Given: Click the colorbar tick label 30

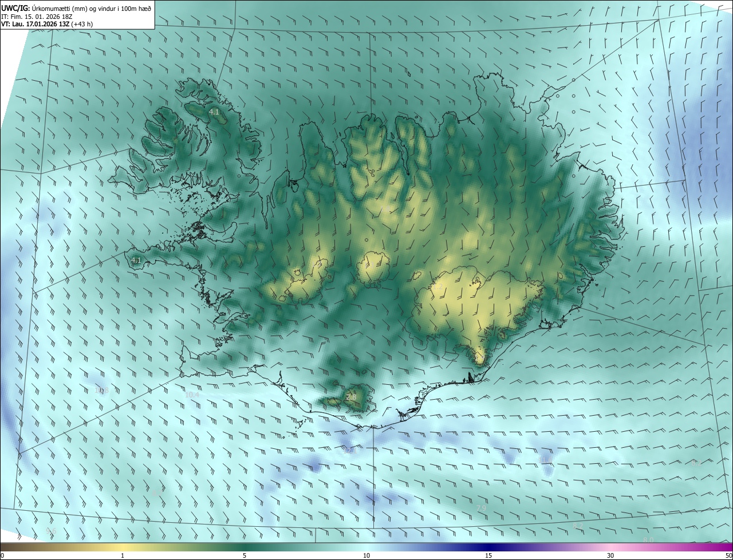Looking at the screenshot, I should click(610, 555).
